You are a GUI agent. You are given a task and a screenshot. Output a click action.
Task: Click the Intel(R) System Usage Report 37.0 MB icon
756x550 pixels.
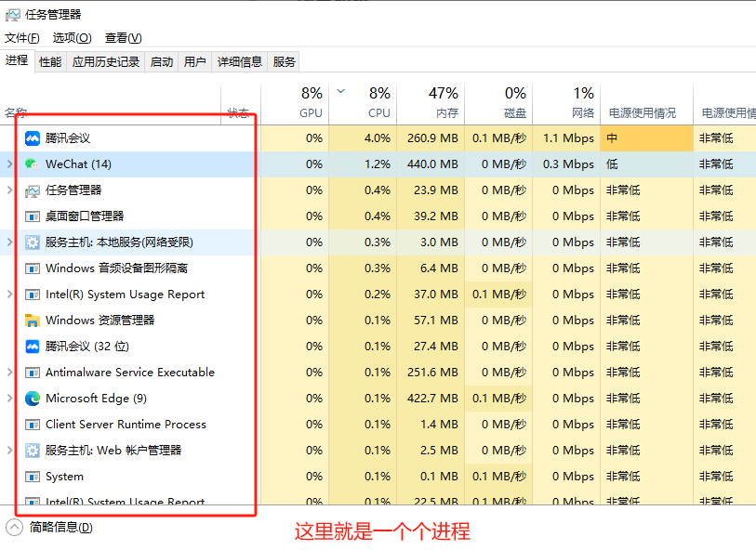tap(33, 295)
